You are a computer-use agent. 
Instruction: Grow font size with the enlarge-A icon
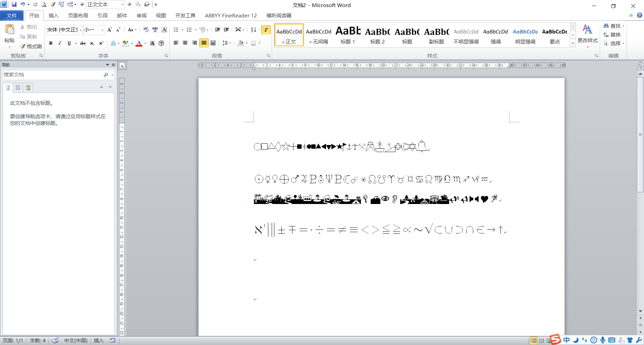coord(109,30)
